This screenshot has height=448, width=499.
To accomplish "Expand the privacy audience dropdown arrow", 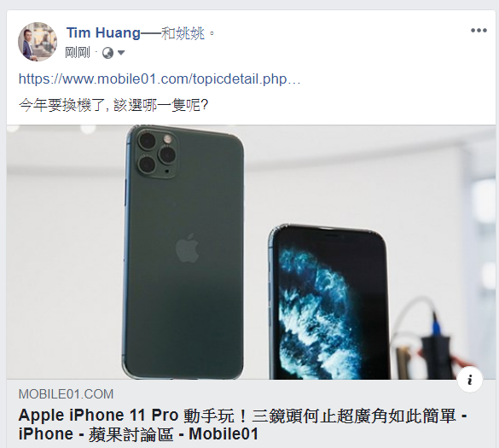I will (x=121, y=53).
